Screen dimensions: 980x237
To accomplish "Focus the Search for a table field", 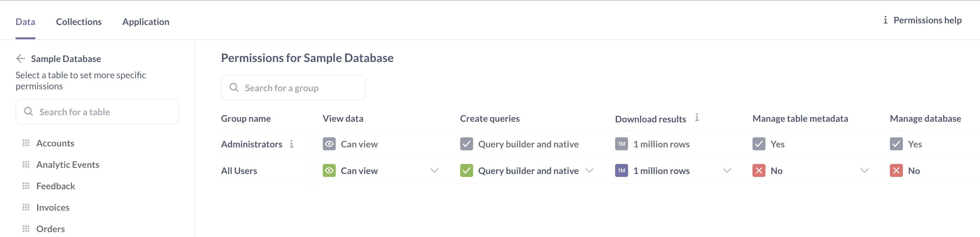I will (97, 112).
